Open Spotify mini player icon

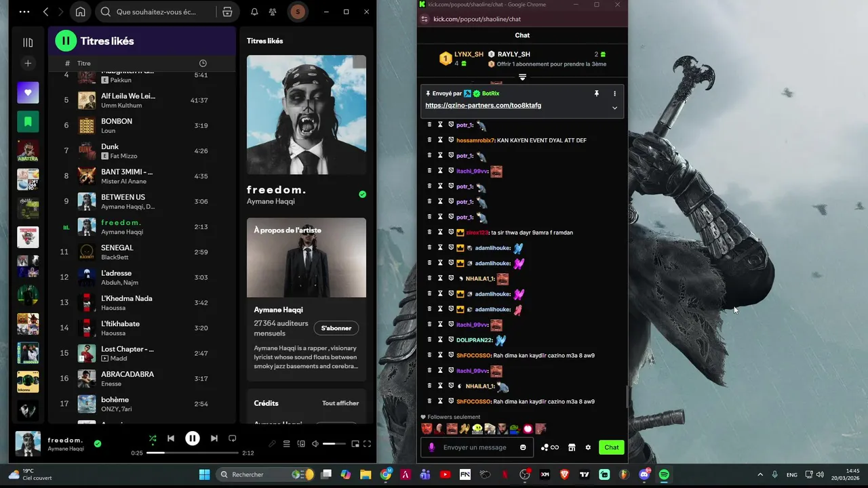[x=355, y=444]
